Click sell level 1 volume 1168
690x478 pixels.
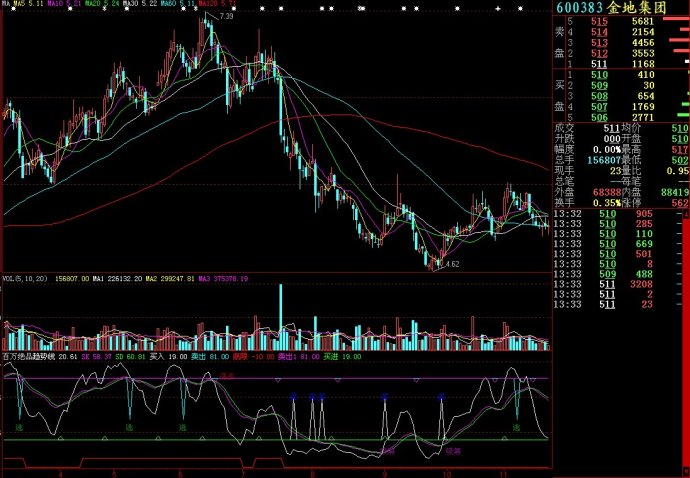coord(643,64)
